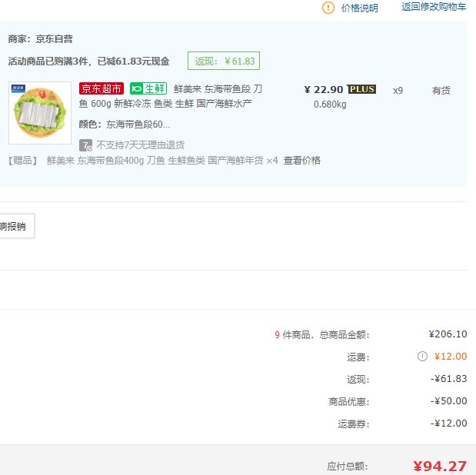Open product title 鲜美来 东海带鱼段 600g

click(x=171, y=96)
